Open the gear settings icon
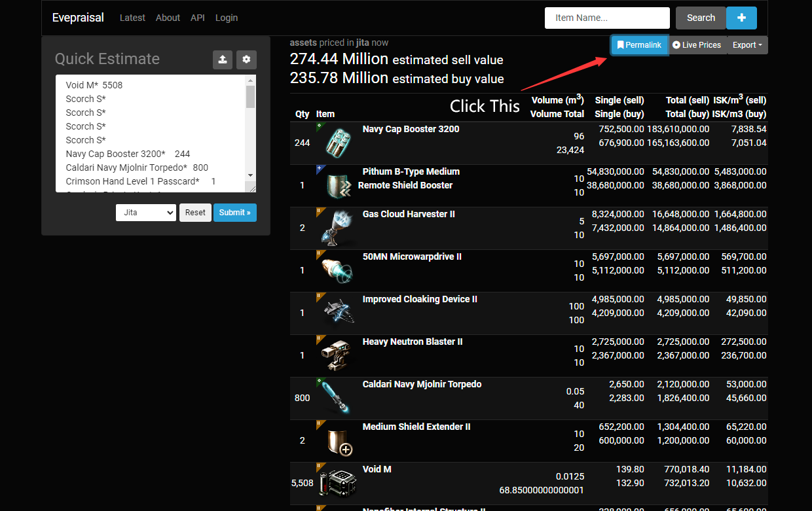Screen dimensions: 812x511 [246, 60]
